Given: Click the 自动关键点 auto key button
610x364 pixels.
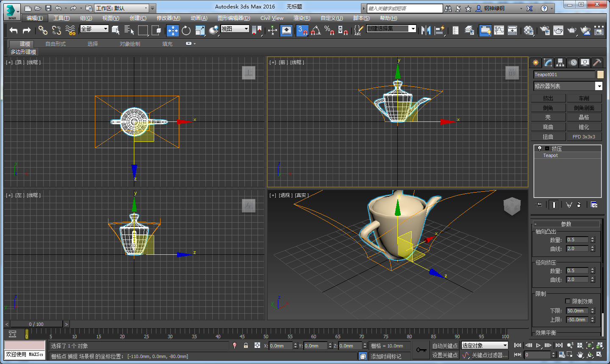Looking at the screenshot, I should pos(445,346).
